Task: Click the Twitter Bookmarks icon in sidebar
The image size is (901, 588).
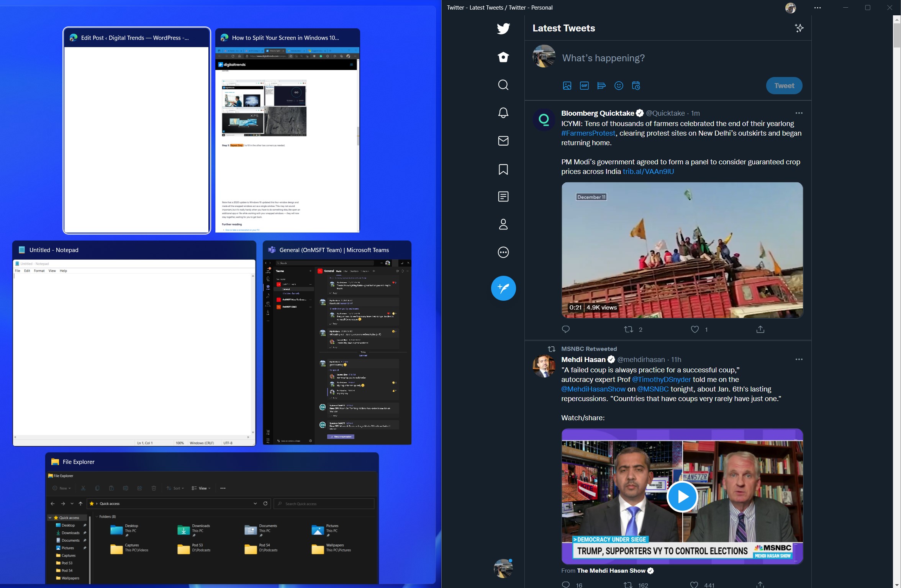Action: [504, 169]
